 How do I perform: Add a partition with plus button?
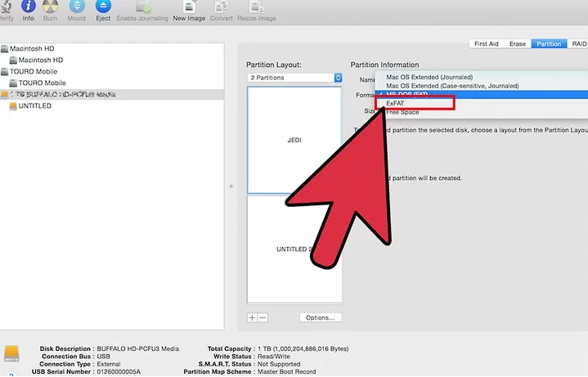[x=253, y=318]
